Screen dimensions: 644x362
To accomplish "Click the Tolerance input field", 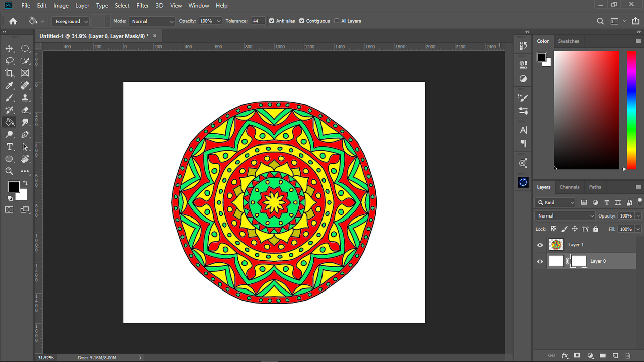I will 258,21.
